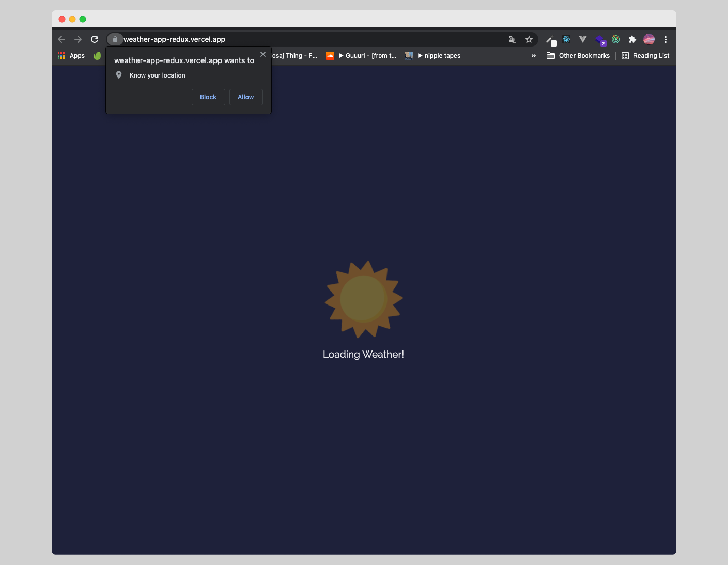Open the purple layers extension with badge 2
728x565 pixels.
600,40
